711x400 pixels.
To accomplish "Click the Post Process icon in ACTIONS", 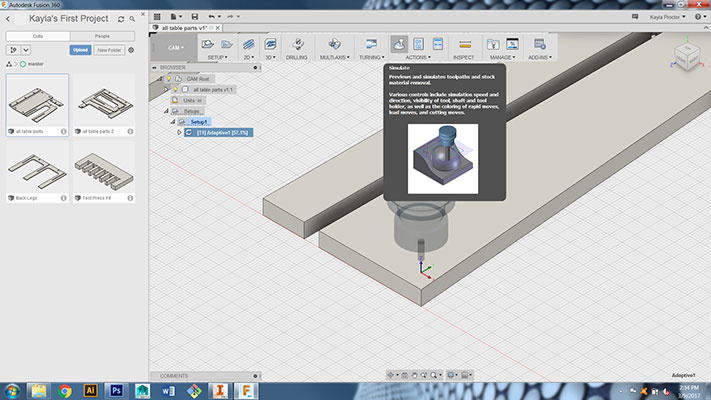I will click(419, 44).
